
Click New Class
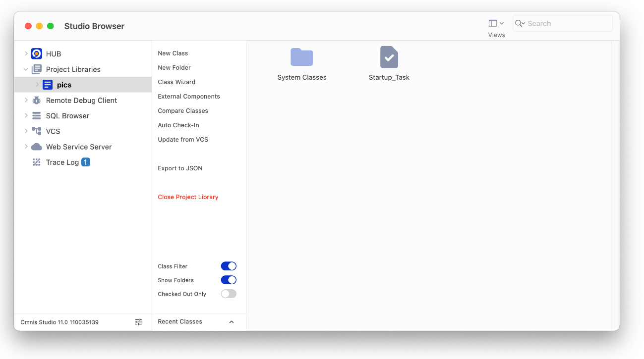[173, 53]
